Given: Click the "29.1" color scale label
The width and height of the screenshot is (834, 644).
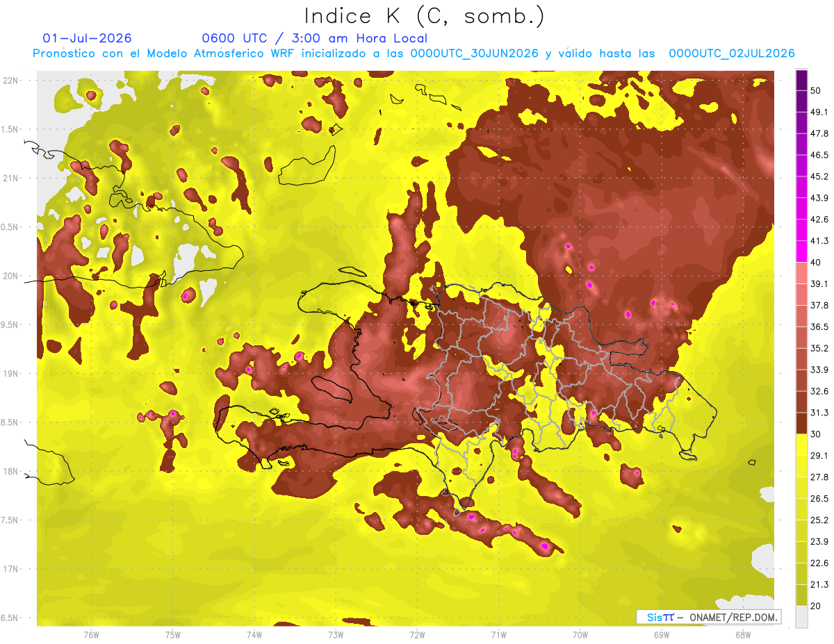Looking at the screenshot, I should tap(819, 456).
